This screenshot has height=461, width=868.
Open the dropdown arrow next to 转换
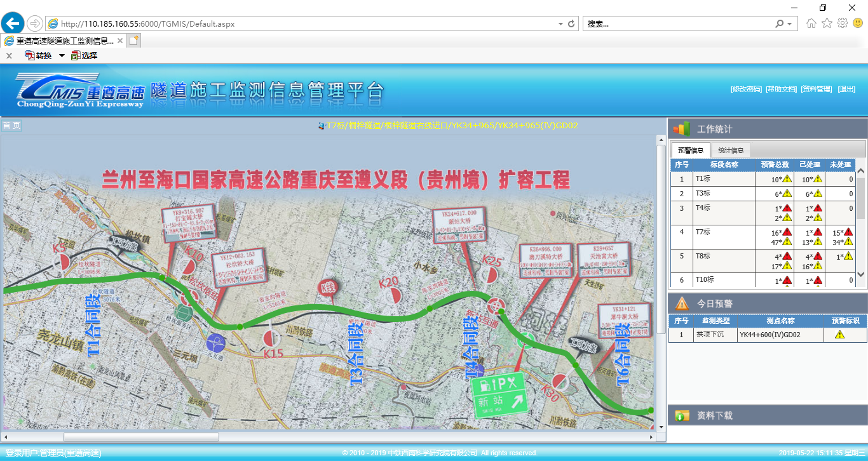pyautogui.click(x=62, y=55)
